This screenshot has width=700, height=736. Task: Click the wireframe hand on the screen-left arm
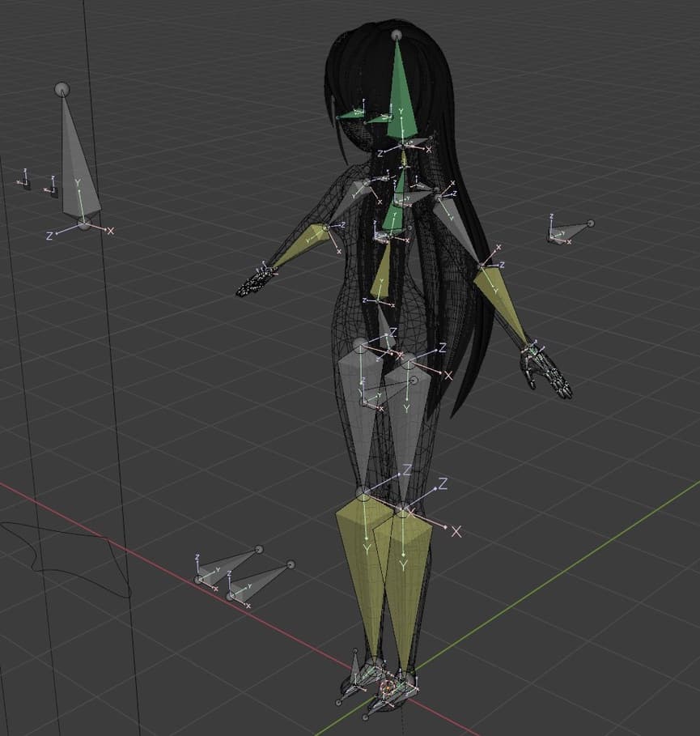[x=256, y=280]
